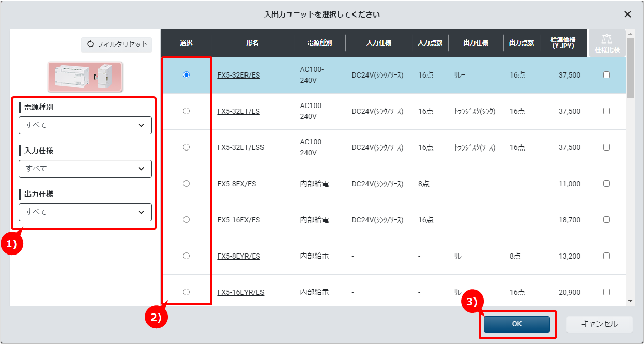Click the トランジスタ(シンク) output spec cell
This screenshot has height=344, width=644.
tap(475, 111)
